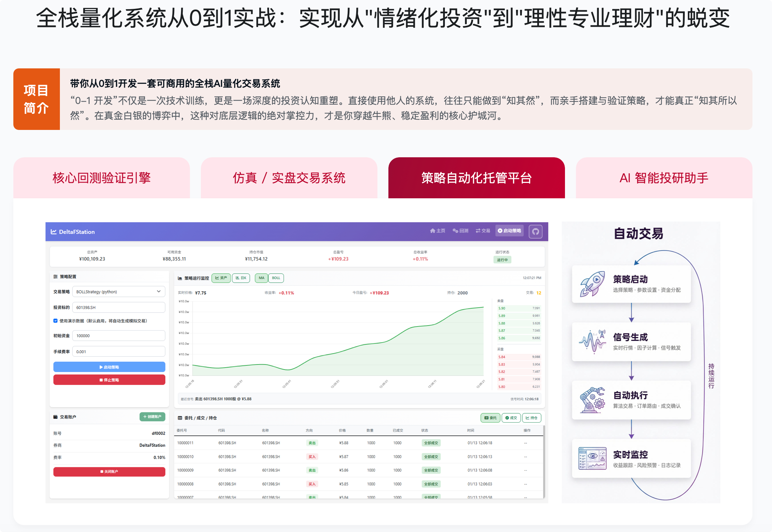Toggle the 使用演示数据 checkbox
Screen dimensions: 772x532
pyautogui.click(x=55, y=321)
